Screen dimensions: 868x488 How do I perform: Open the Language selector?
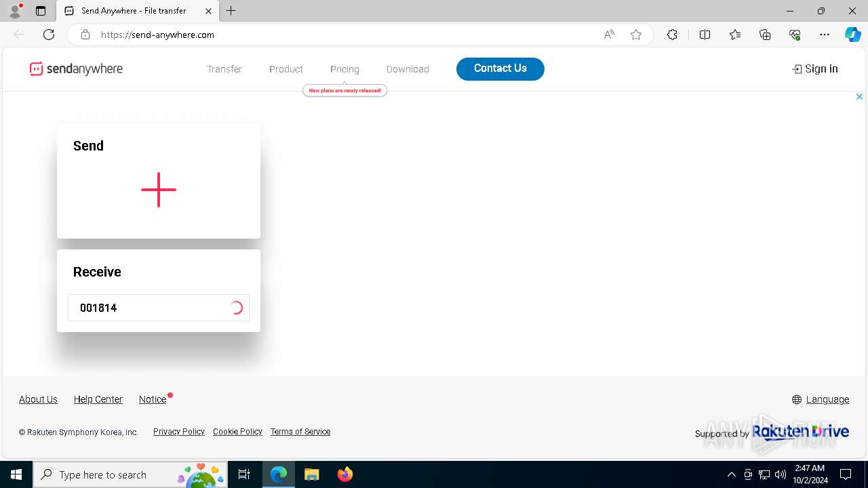coord(821,399)
